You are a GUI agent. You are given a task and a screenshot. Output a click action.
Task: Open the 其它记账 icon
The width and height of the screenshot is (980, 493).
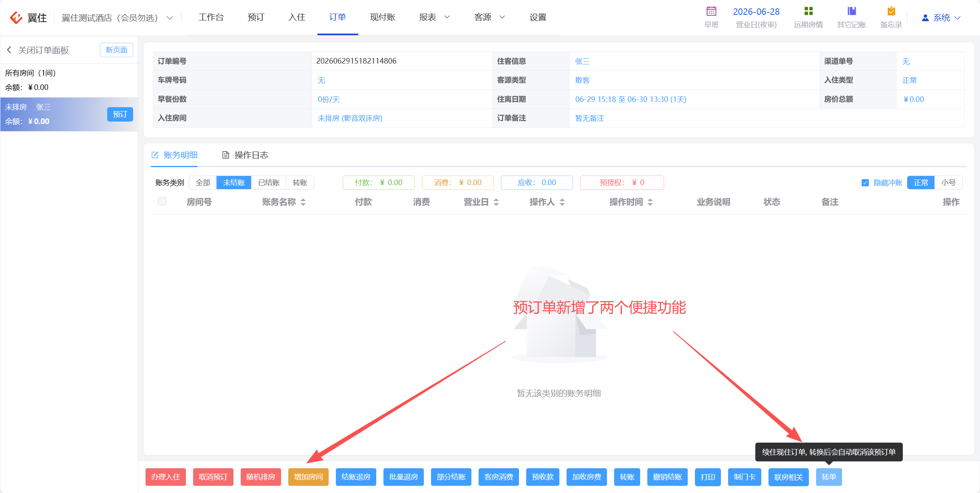pyautogui.click(x=852, y=11)
